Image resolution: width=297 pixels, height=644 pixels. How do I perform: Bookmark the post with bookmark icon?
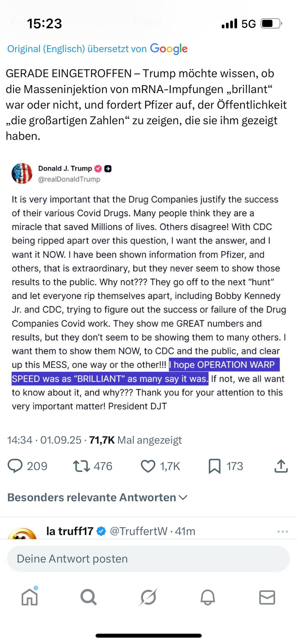point(214,466)
